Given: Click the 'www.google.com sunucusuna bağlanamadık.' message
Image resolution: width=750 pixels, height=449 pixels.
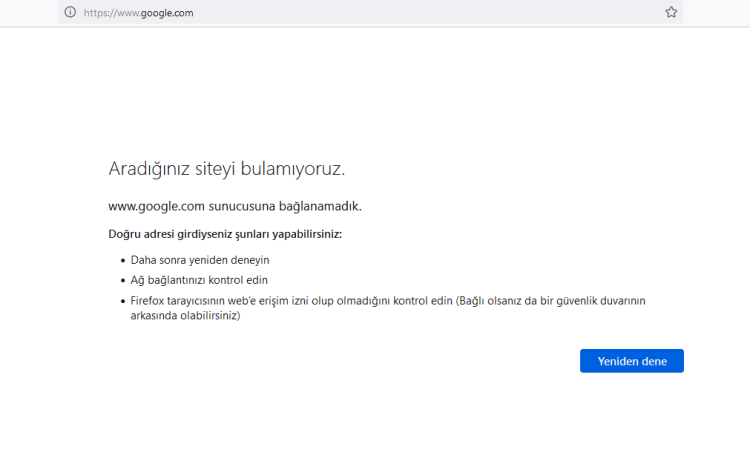Looking at the screenshot, I should coord(234,206).
